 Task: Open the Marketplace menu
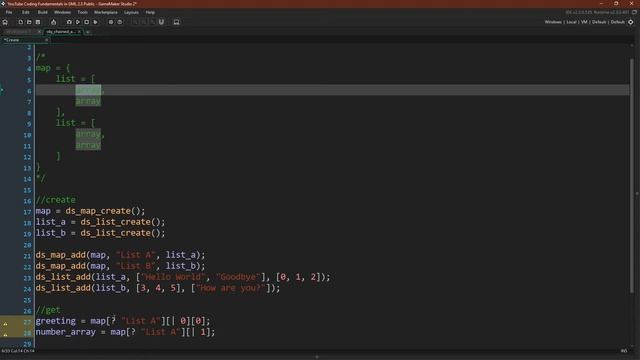point(106,12)
